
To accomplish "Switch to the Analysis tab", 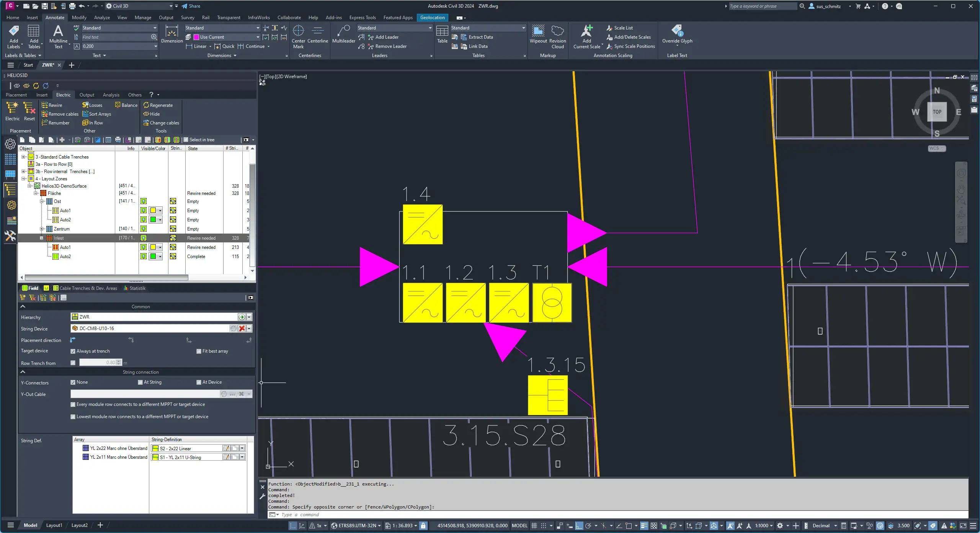I will (x=111, y=95).
